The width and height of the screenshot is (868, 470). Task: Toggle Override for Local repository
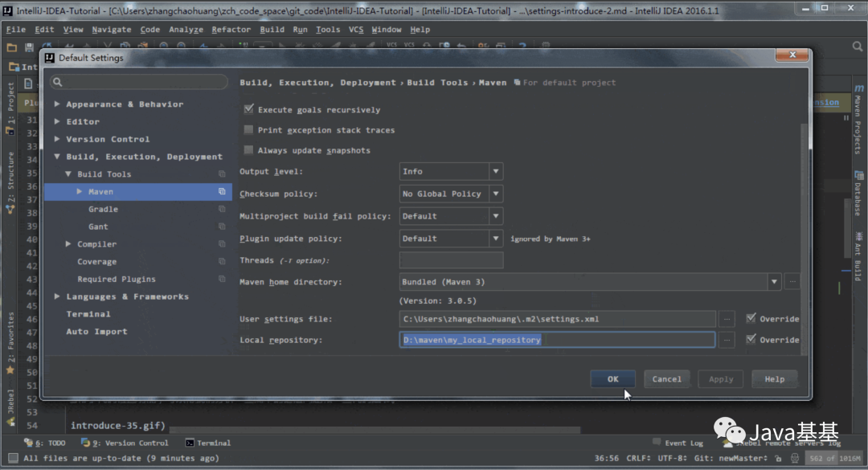pos(751,339)
